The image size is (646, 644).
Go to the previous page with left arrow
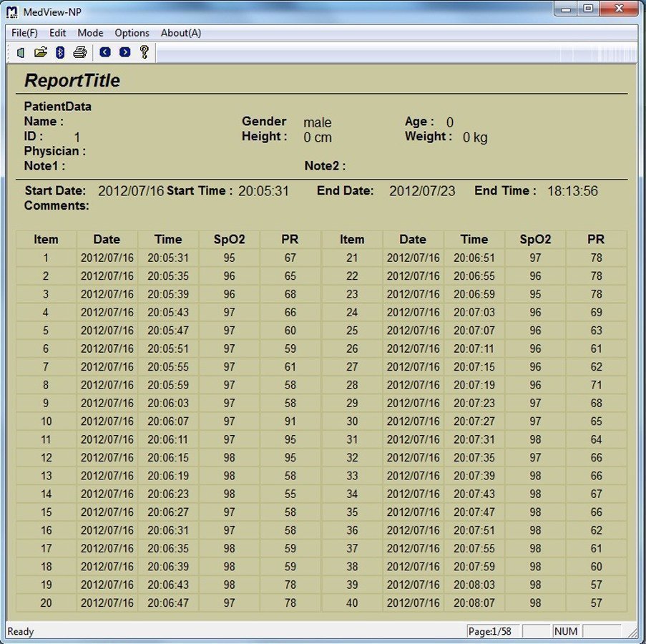[x=105, y=52]
